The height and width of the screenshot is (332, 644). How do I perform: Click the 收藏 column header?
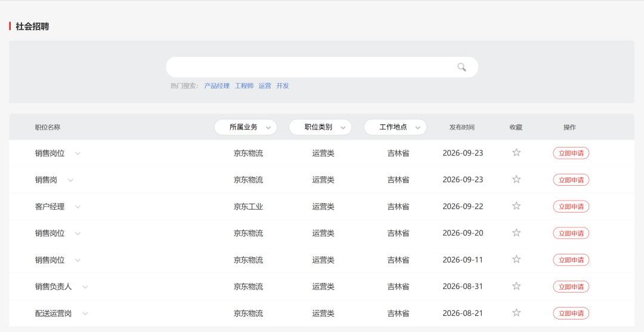click(516, 127)
